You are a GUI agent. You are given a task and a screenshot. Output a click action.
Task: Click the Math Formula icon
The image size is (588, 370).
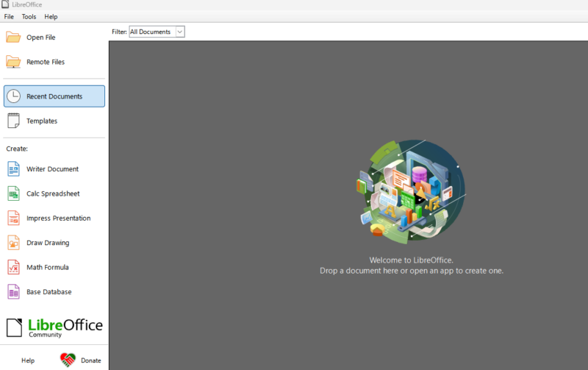(13, 267)
